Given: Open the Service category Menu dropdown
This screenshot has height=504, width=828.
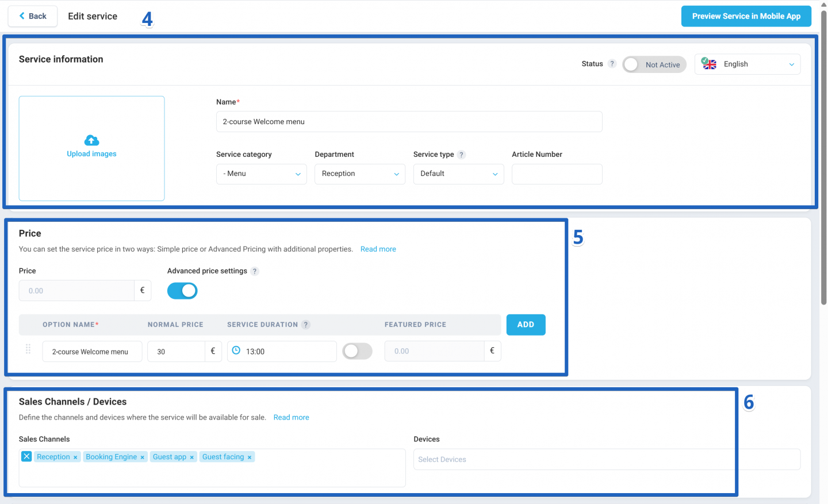Looking at the screenshot, I should coord(262,174).
